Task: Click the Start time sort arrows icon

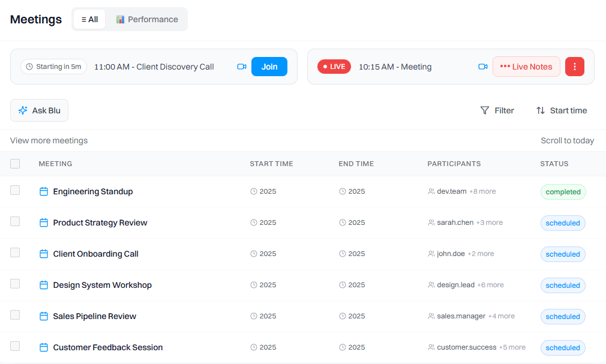Action: click(x=541, y=110)
